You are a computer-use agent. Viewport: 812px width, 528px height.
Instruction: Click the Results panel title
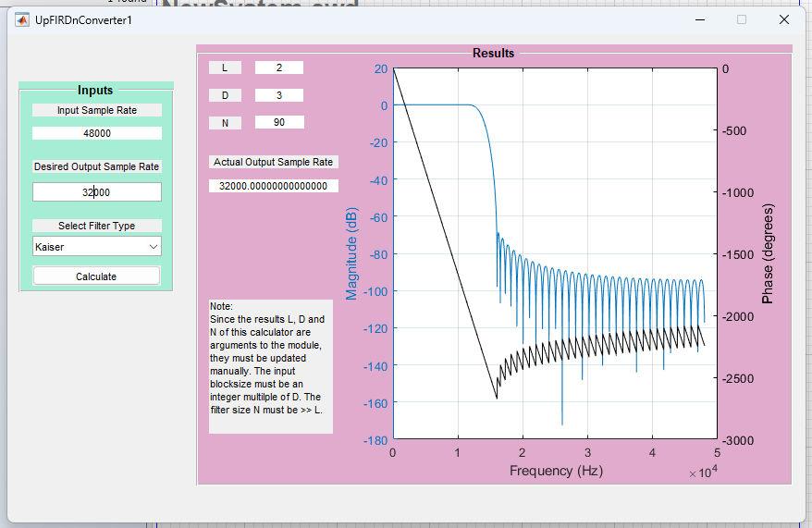coord(493,54)
